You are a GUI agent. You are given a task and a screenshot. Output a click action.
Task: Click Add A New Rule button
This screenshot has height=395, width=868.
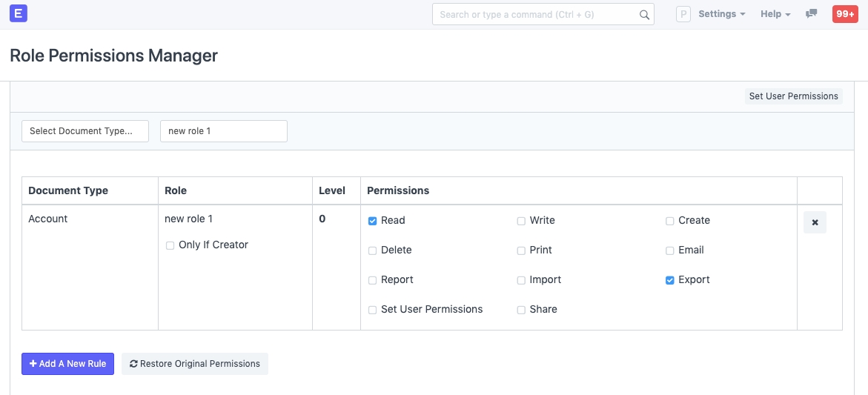67,364
